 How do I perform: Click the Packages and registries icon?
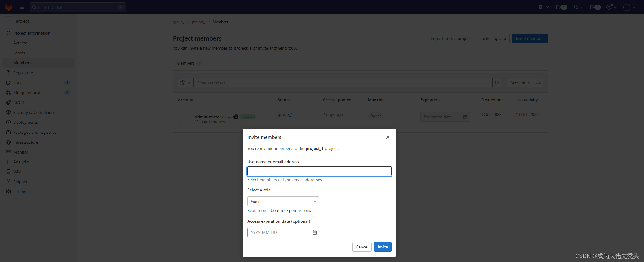coord(8,132)
